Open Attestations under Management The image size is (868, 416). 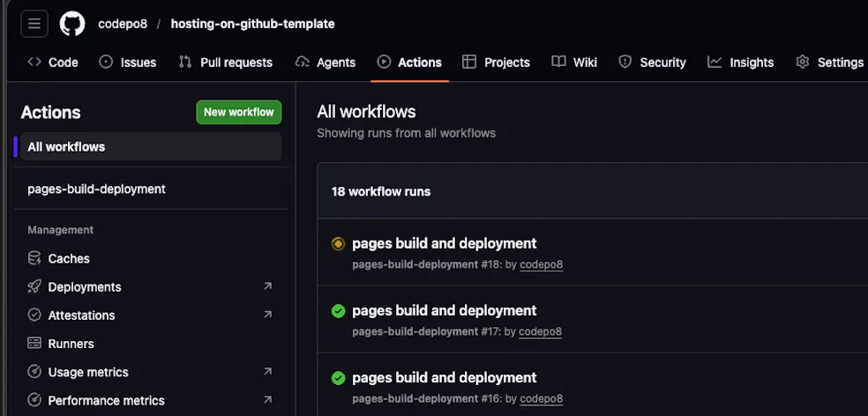[151, 316]
